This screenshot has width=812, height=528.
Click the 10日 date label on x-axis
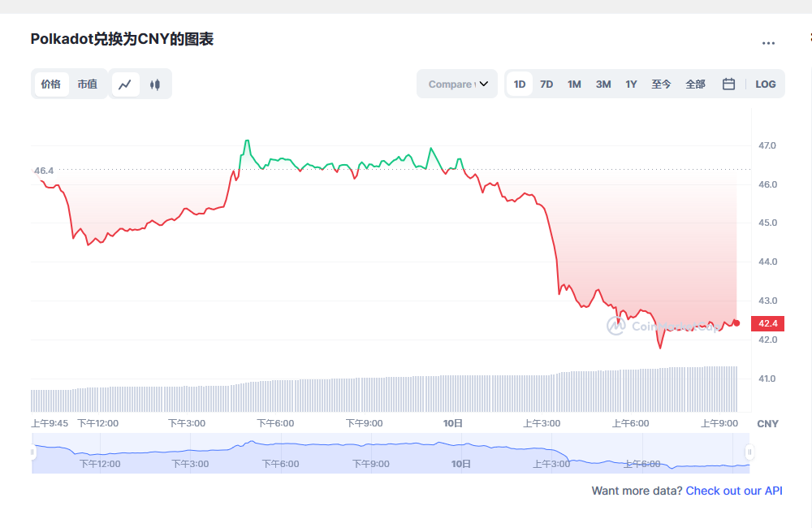(x=452, y=423)
